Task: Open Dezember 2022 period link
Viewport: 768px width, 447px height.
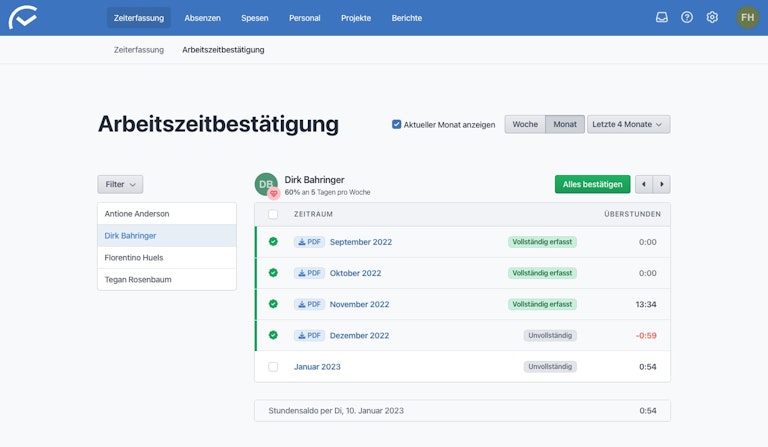Action: (360, 335)
